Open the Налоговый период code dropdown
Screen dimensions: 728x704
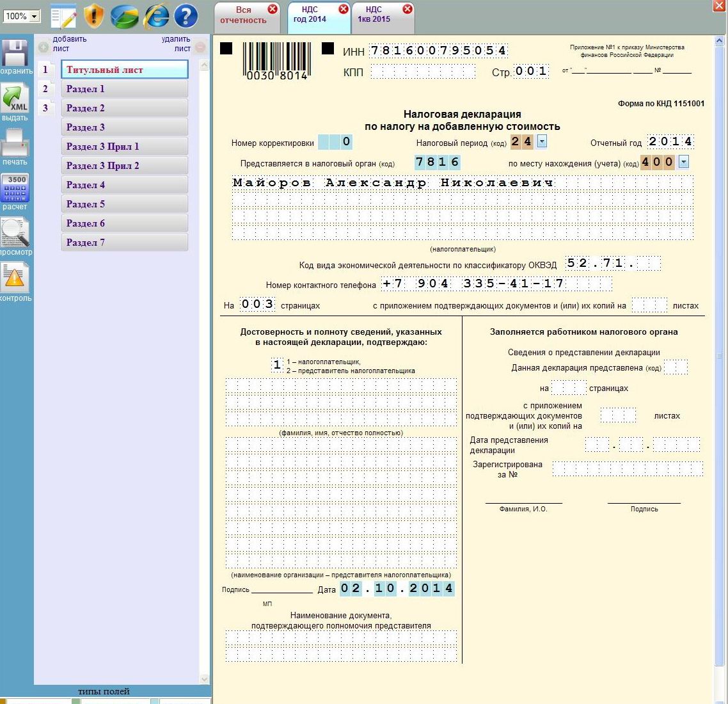pyautogui.click(x=542, y=141)
